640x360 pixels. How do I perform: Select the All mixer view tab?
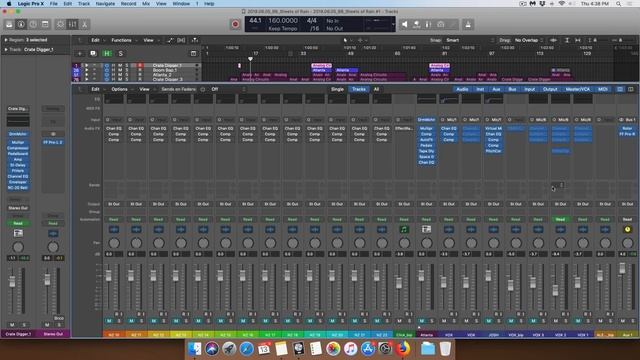pos(376,89)
